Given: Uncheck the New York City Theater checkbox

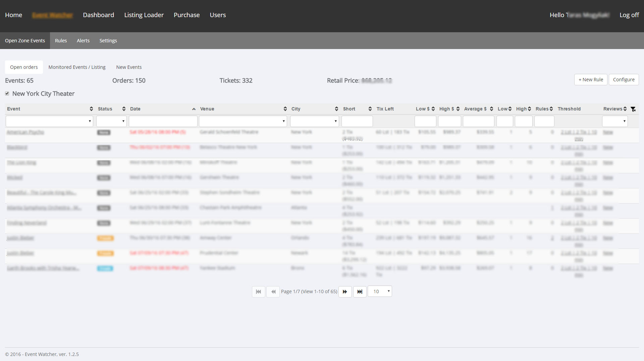Looking at the screenshot, I should [x=7, y=93].
